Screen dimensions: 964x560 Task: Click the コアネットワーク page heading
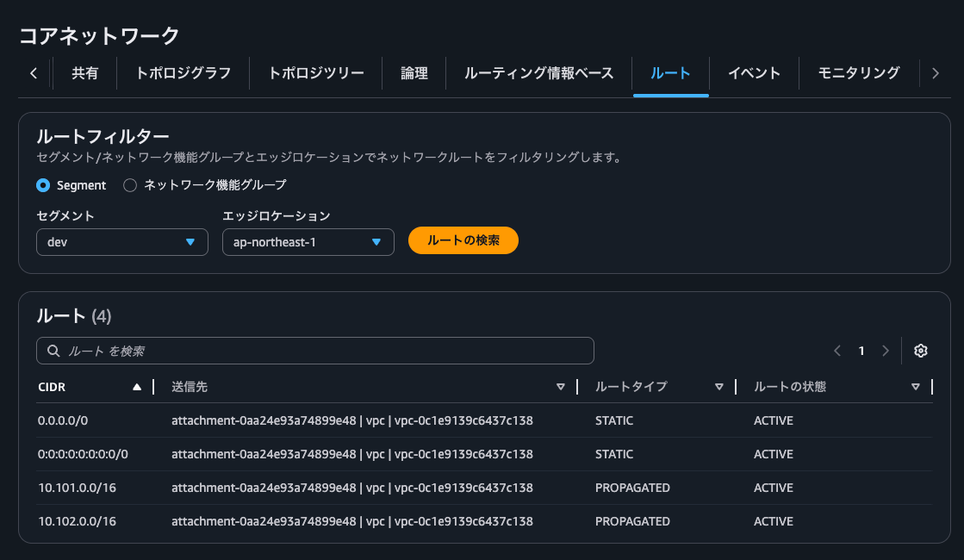[x=99, y=35]
